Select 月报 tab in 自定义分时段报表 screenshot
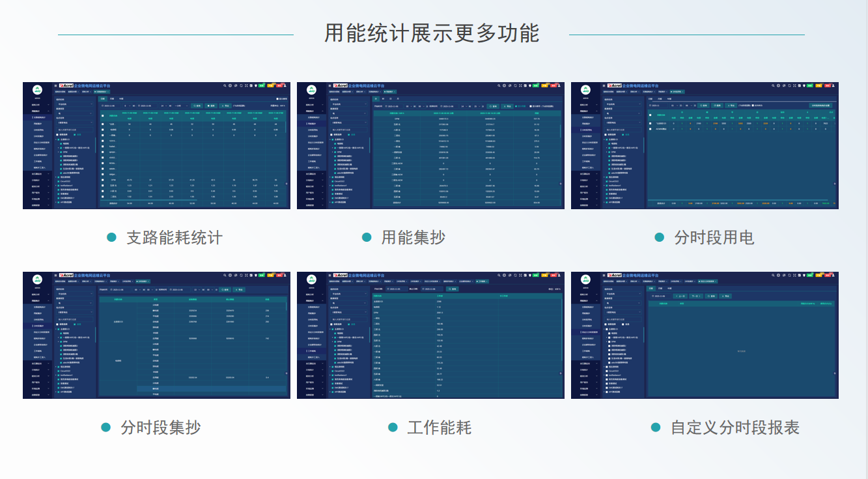 pos(660,288)
